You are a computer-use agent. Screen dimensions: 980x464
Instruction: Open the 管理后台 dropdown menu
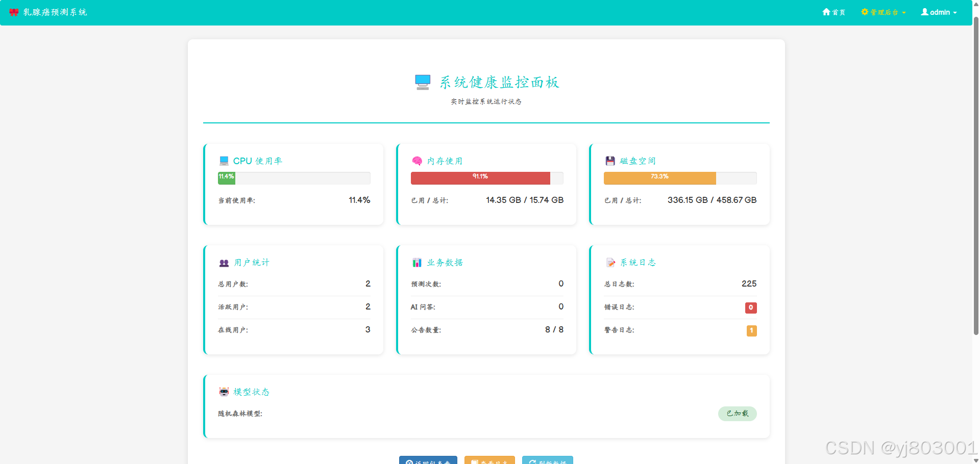(x=884, y=12)
